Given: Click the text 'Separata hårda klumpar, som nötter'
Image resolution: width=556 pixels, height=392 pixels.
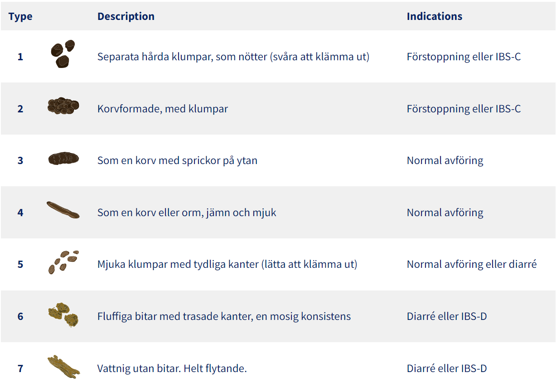Looking at the screenshot, I should click(x=182, y=57).
